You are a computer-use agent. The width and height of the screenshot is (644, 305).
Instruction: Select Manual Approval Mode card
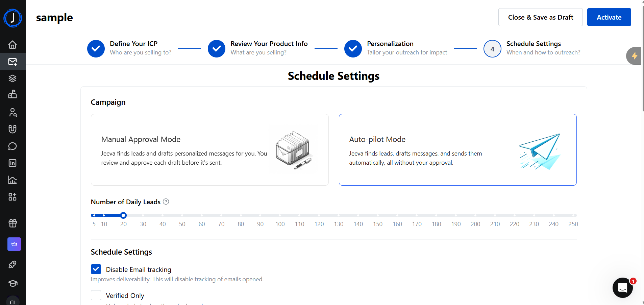209,150
